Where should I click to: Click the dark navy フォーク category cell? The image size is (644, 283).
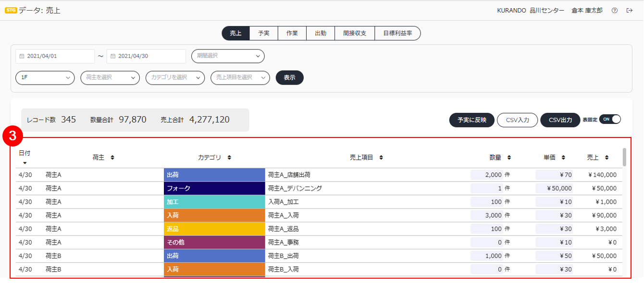214,188
